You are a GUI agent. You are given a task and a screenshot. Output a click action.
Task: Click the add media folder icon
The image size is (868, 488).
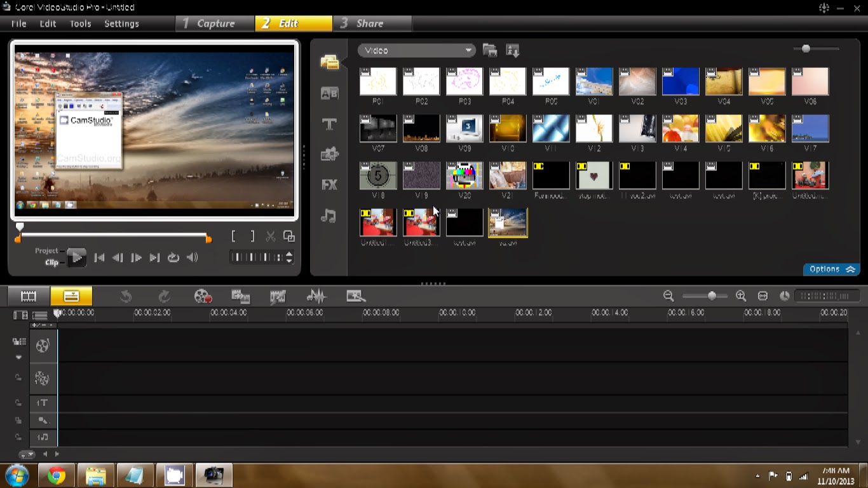(x=489, y=50)
